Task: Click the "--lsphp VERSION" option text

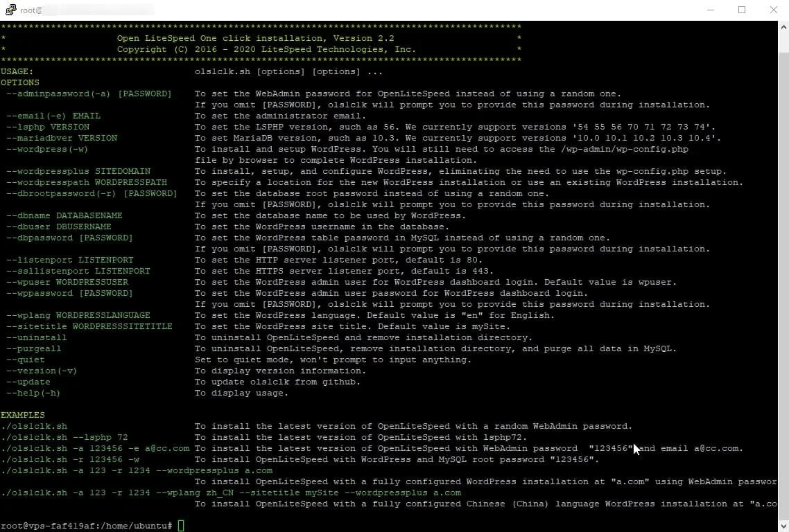Action: [x=47, y=127]
